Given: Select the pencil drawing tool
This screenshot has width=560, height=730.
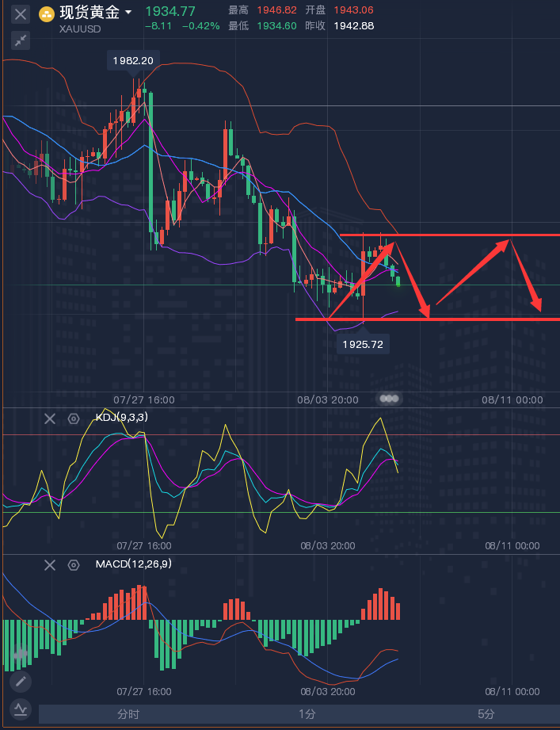Looking at the screenshot, I should [x=21, y=682].
